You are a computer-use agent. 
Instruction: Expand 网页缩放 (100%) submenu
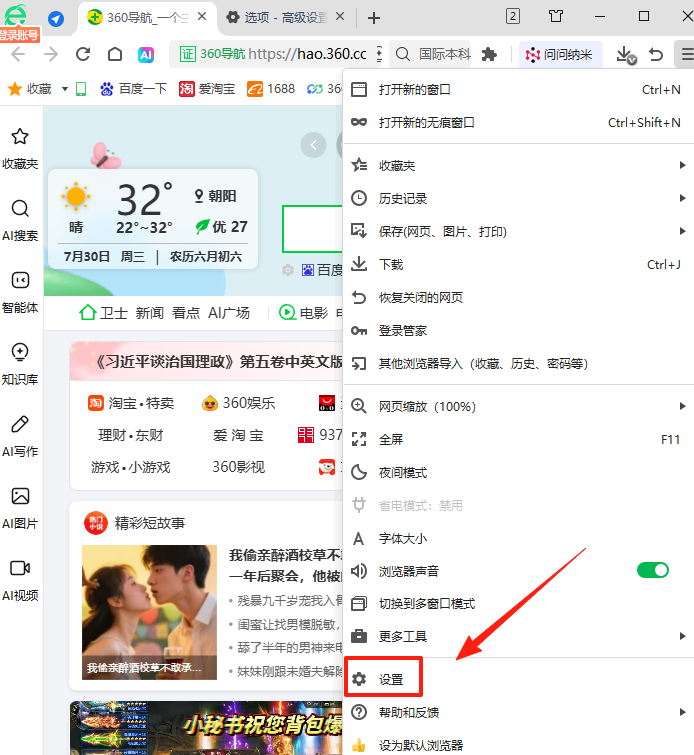(x=519, y=406)
